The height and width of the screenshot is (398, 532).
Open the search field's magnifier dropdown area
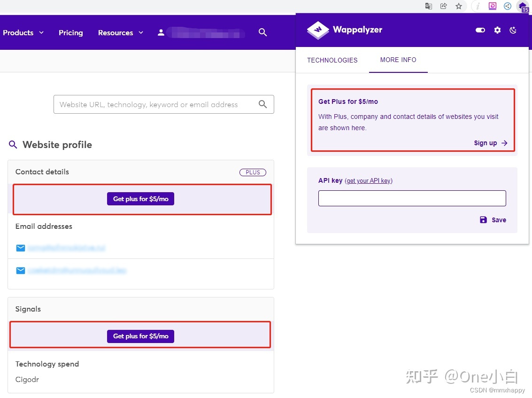[263, 104]
